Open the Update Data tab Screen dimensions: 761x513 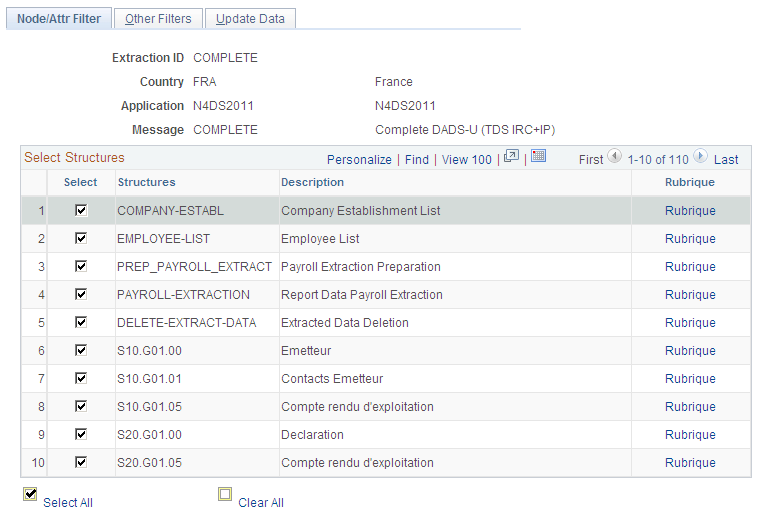pyautogui.click(x=250, y=18)
